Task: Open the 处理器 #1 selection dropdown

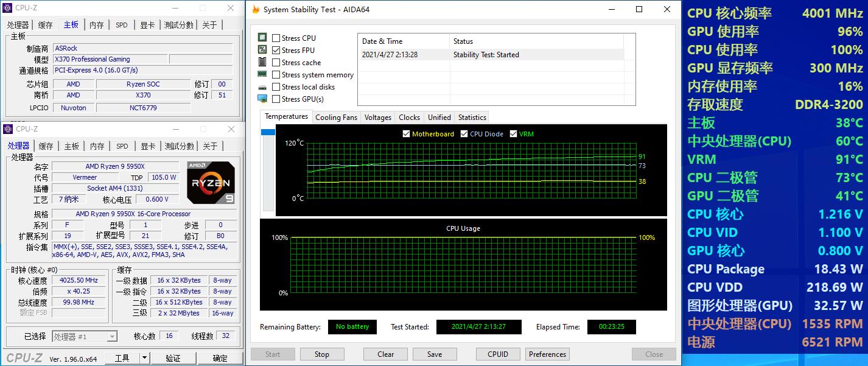Action: point(85,337)
